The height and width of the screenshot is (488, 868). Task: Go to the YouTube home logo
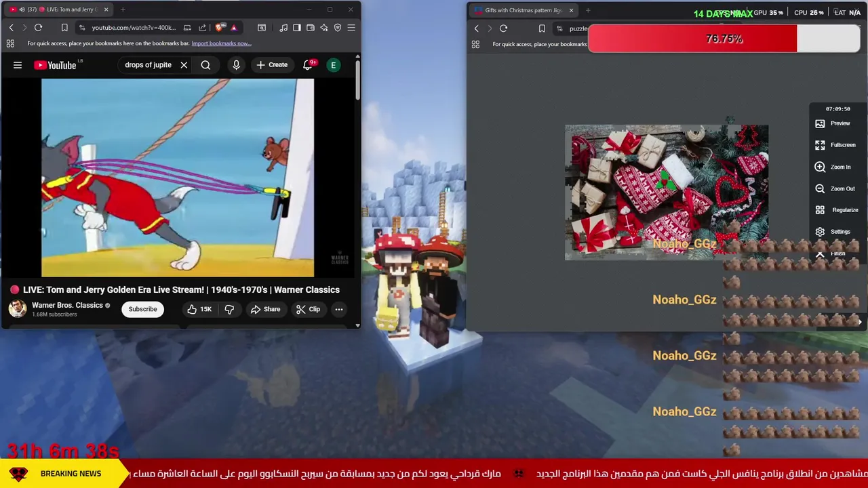[56, 65]
